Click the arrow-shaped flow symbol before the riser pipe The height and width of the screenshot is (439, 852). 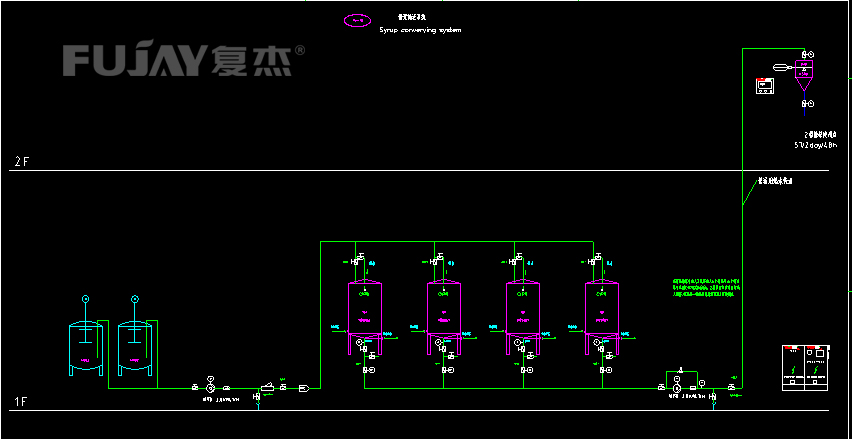click(x=303, y=387)
